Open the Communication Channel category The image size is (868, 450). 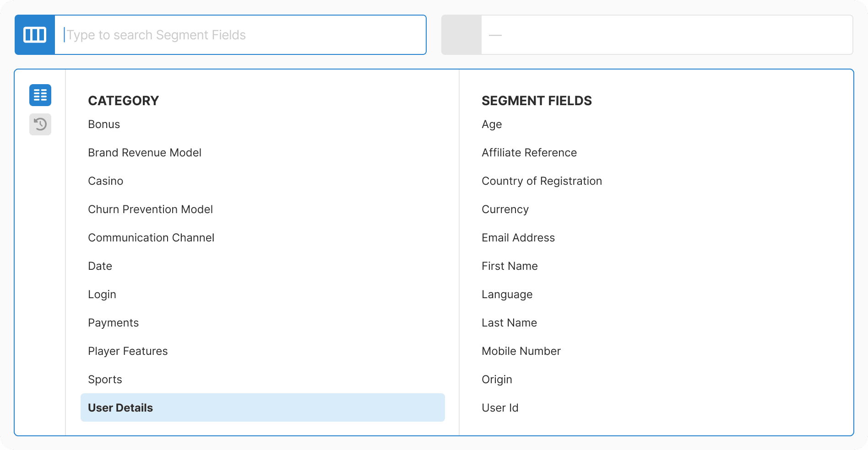click(151, 237)
